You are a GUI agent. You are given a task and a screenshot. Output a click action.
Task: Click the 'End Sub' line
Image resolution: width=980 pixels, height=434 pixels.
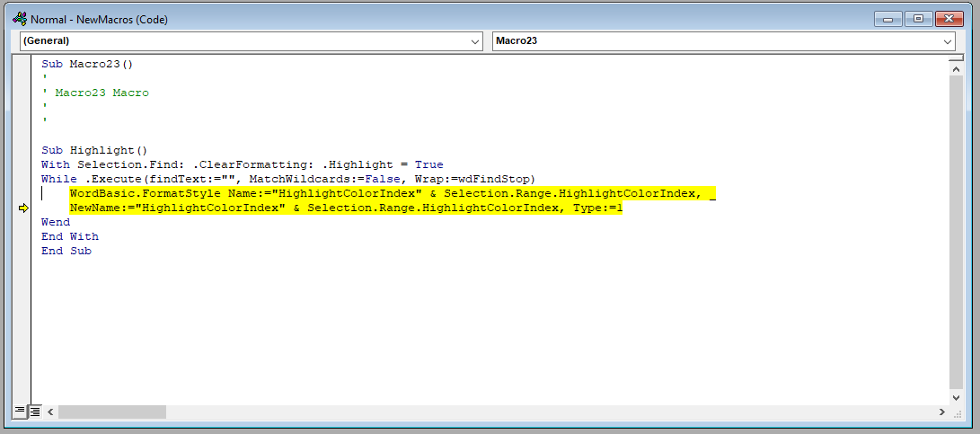66,251
